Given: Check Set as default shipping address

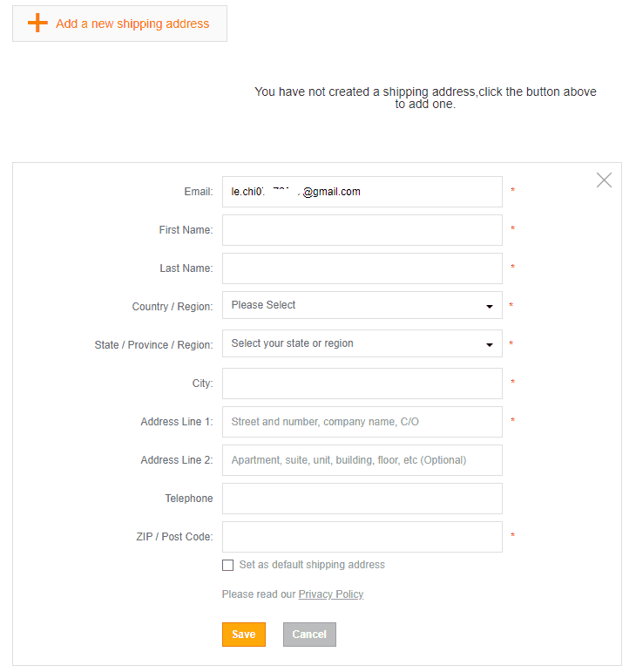Looking at the screenshot, I should tap(228, 565).
